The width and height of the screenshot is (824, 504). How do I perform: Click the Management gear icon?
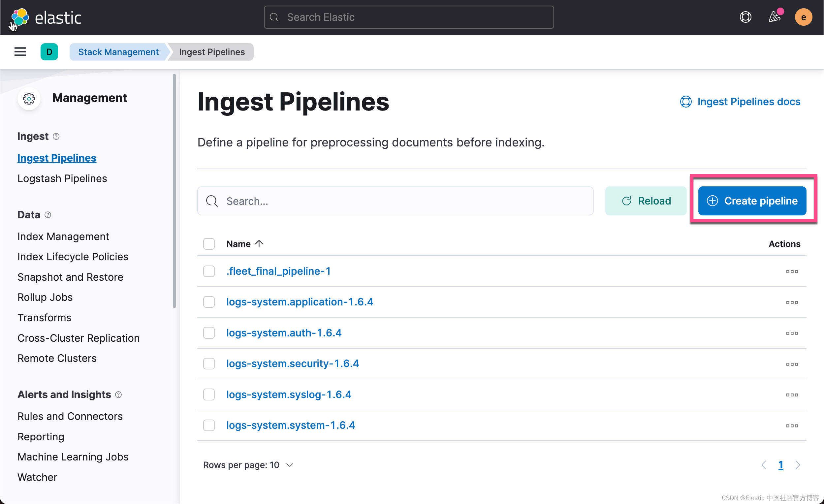tap(29, 98)
